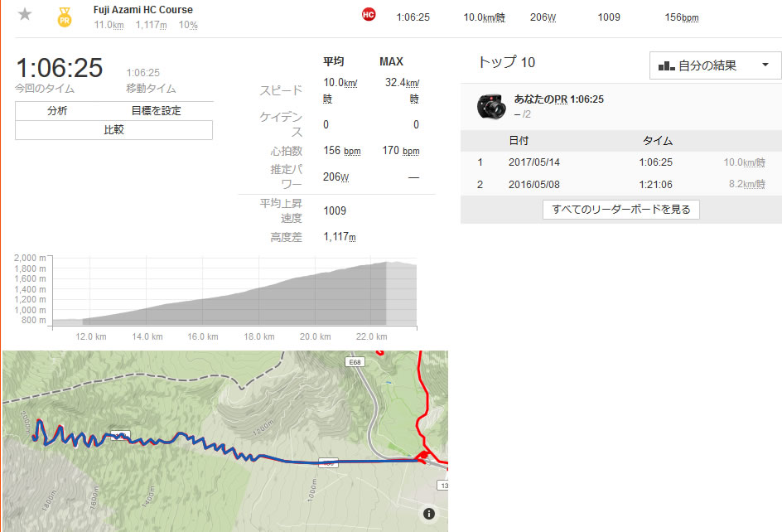Click the elevation profile chart area
The height and width of the screenshot is (532, 782).
coord(234,292)
